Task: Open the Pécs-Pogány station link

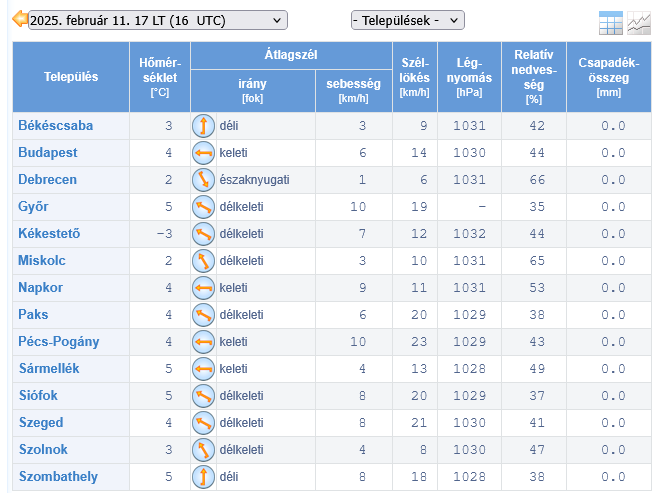Action: point(58,342)
